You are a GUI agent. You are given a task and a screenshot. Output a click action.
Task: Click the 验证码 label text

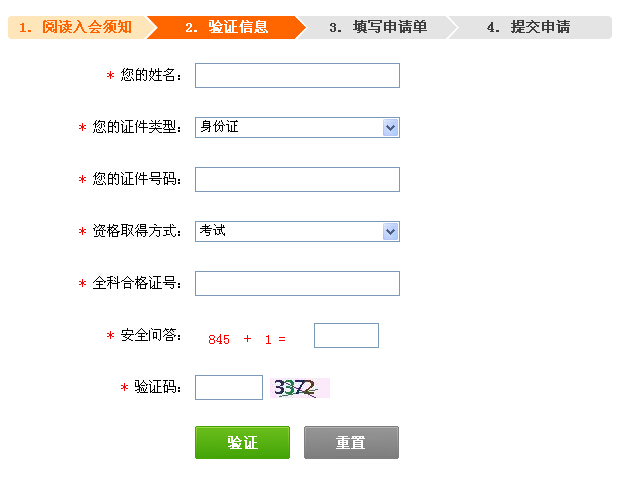(x=157, y=388)
